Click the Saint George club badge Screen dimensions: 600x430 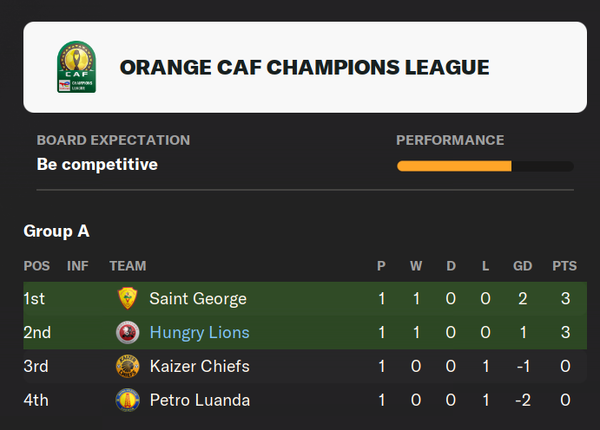(x=127, y=298)
